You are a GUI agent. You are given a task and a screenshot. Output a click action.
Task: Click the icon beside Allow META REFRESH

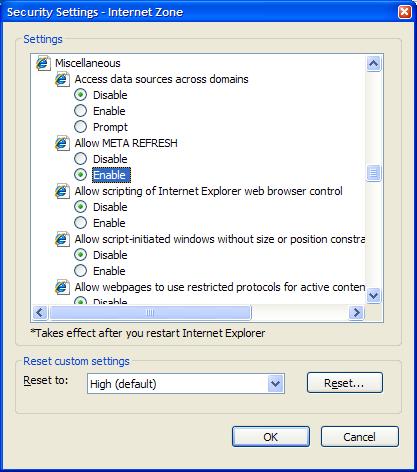[x=62, y=143]
